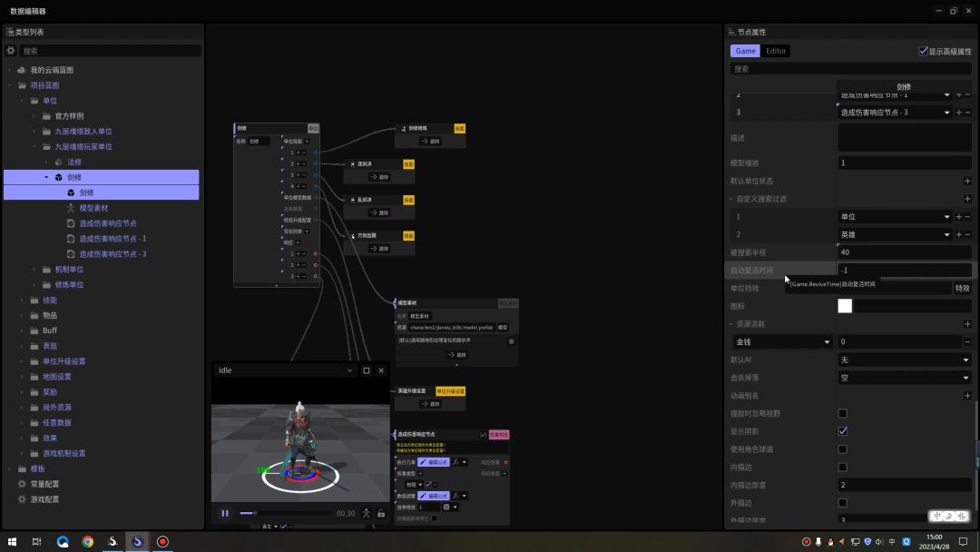This screenshot has width=980, height=552.
Task: Select 模型素材 item in the tree
Action: coord(94,208)
